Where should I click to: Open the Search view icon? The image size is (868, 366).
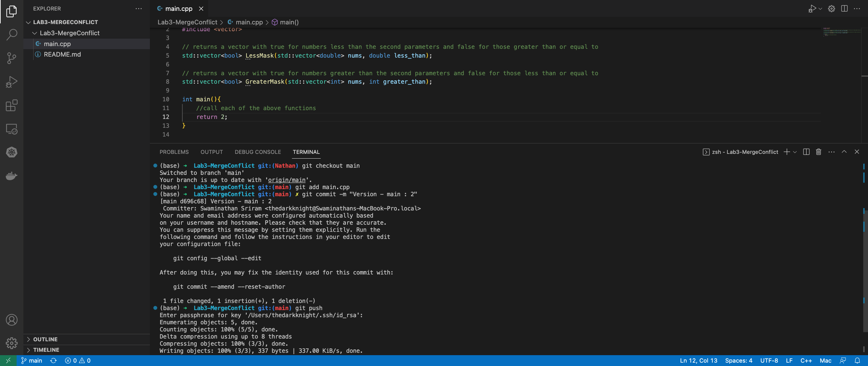(12, 35)
